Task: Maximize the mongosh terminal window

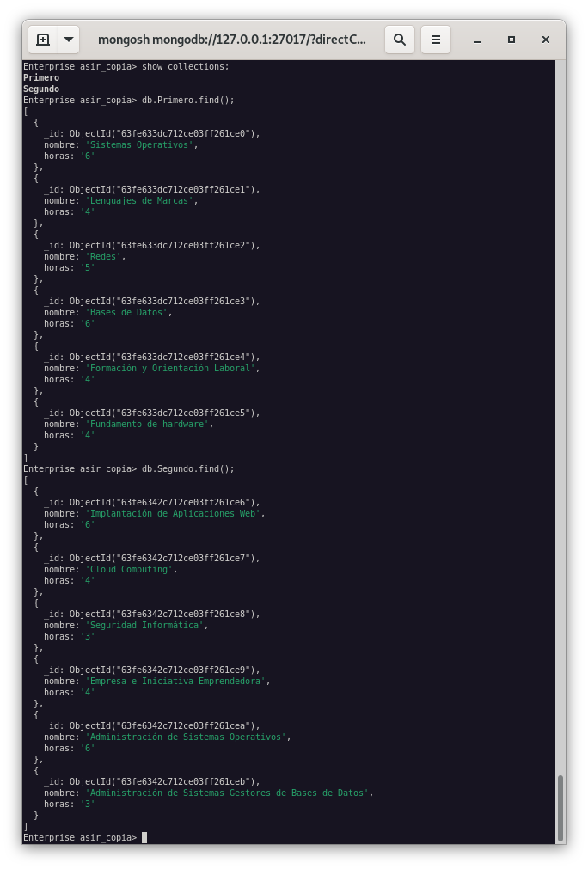Action: 511,40
